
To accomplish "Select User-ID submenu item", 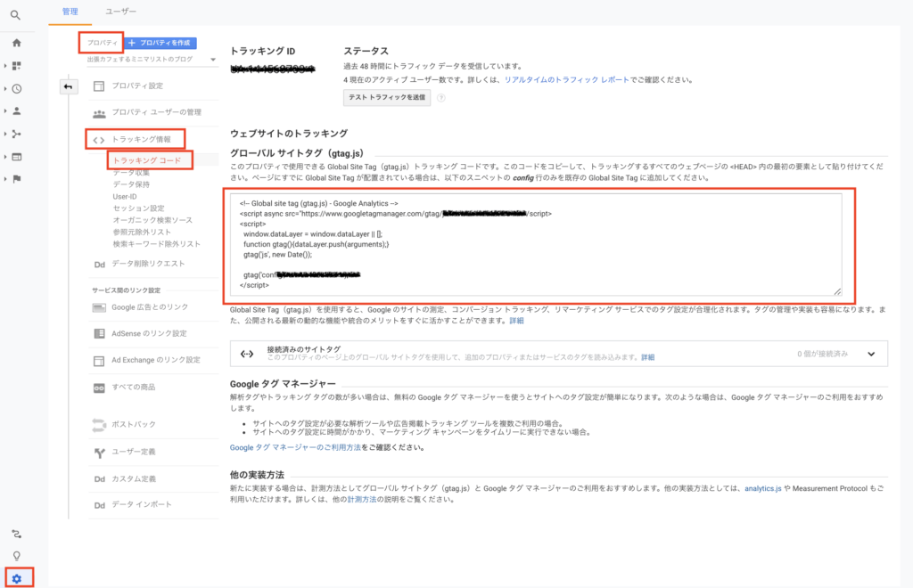I will pos(125,197).
